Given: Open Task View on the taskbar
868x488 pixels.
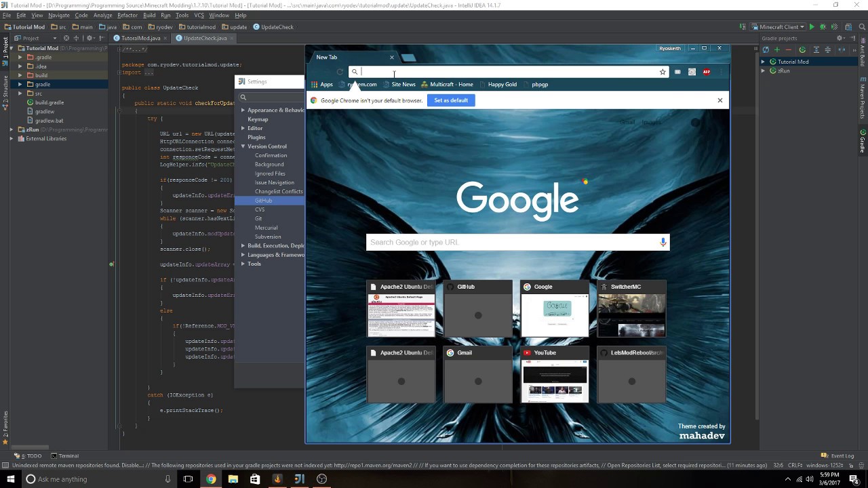Looking at the screenshot, I should point(189,479).
